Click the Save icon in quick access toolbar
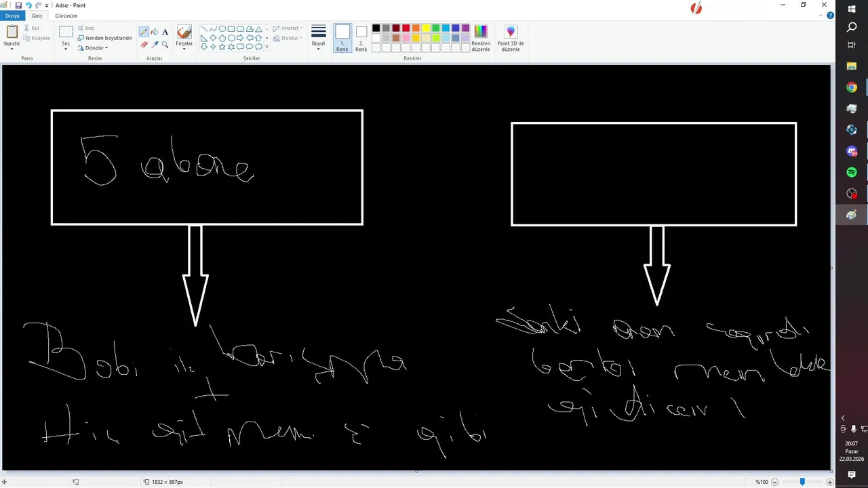 click(x=18, y=5)
